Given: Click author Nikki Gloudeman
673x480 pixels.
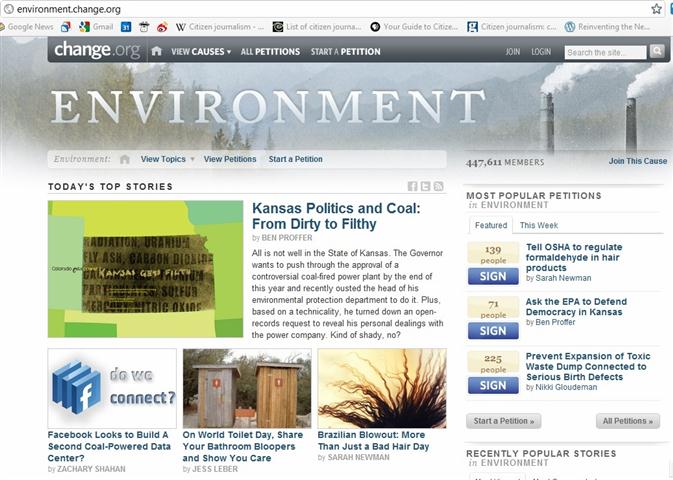Looking at the screenshot, I should [x=566, y=387].
